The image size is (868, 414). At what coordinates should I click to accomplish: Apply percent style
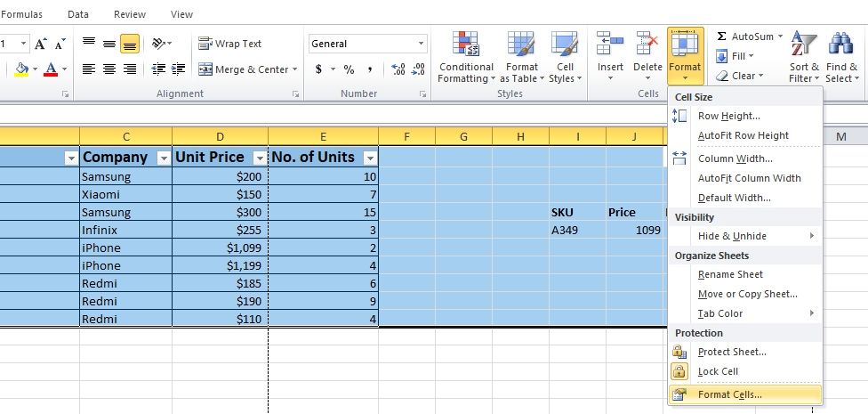(x=349, y=69)
